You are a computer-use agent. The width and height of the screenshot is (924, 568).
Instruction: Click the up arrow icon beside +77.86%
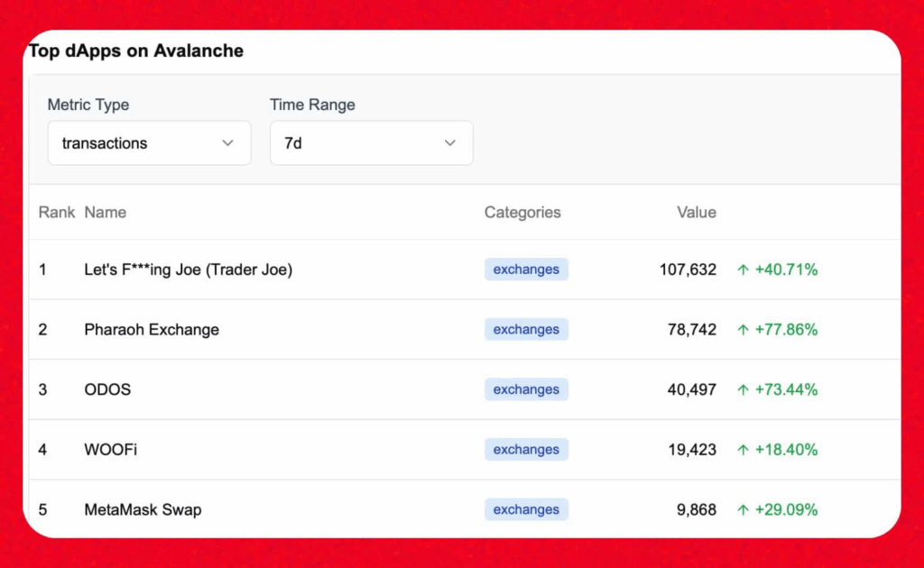pos(744,330)
